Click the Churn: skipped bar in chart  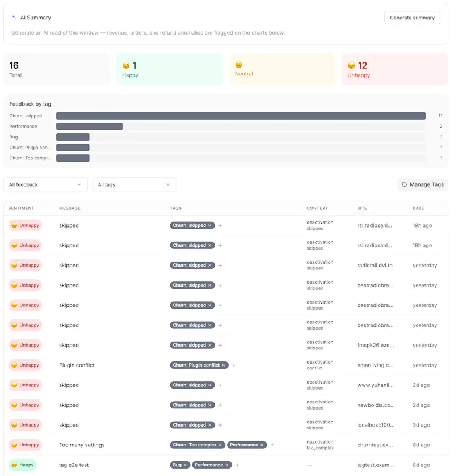241,116
